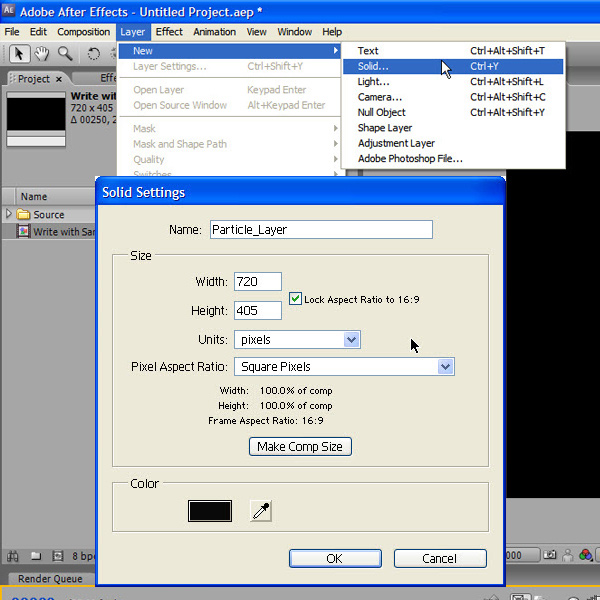
Task: Select the Source folder row
Action: pyautogui.click(x=49, y=214)
